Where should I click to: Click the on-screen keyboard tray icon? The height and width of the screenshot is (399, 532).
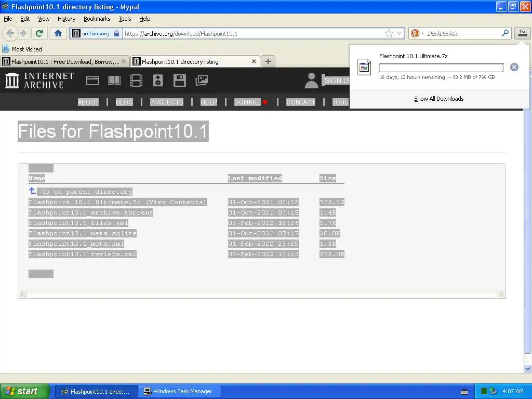(464, 392)
